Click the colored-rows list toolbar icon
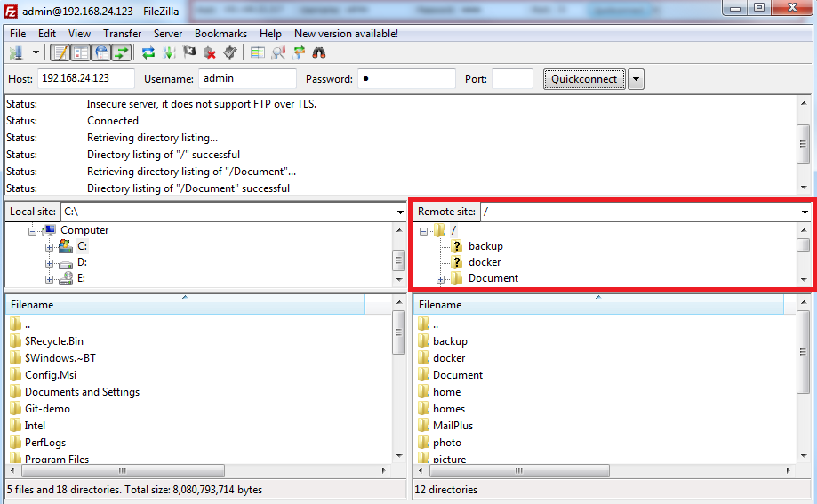The height and width of the screenshot is (504, 817). (258, 52)
